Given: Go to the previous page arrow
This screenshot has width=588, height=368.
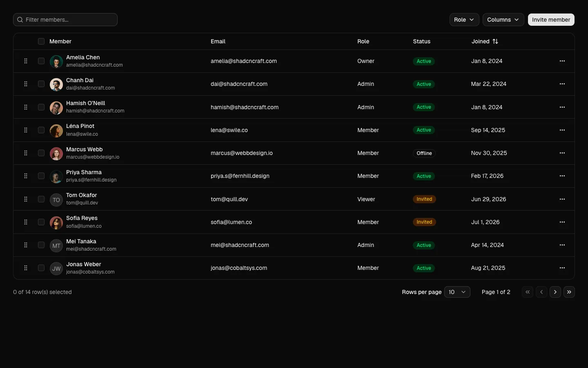Looking at the screenshot, I should point(541,292).
